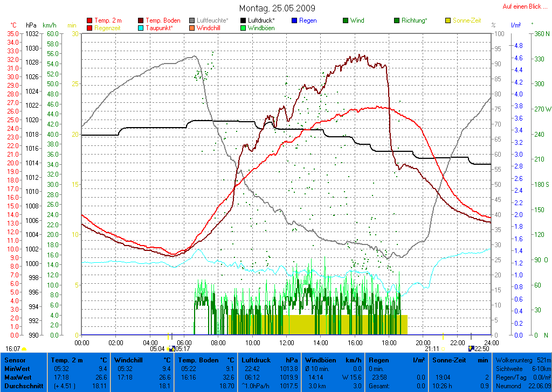Click the blue Regen legend square
The height and width of the screenshot is (392, 552).
pyautogui.click(x=294, y=21)
